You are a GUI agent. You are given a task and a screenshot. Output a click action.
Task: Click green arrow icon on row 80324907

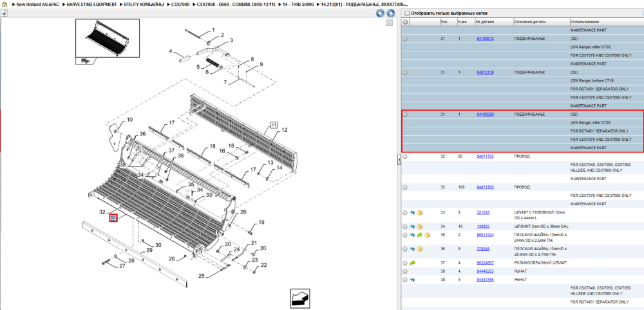(x=412, y=263)
